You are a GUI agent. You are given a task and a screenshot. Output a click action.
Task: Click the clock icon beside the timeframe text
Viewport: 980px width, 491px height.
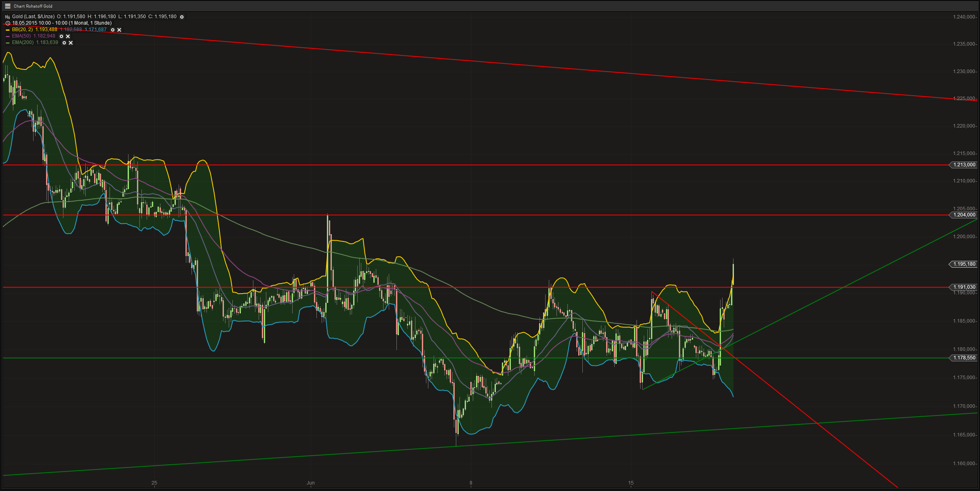tap(8, 23)
